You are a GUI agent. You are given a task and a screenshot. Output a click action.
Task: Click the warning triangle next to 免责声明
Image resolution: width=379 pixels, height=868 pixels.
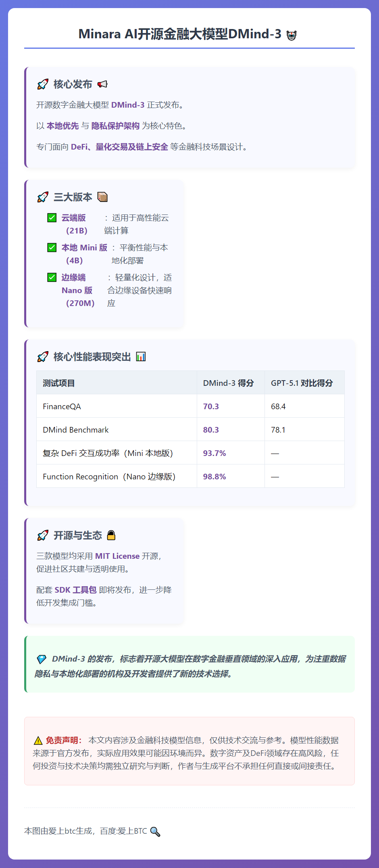(38, 741)
